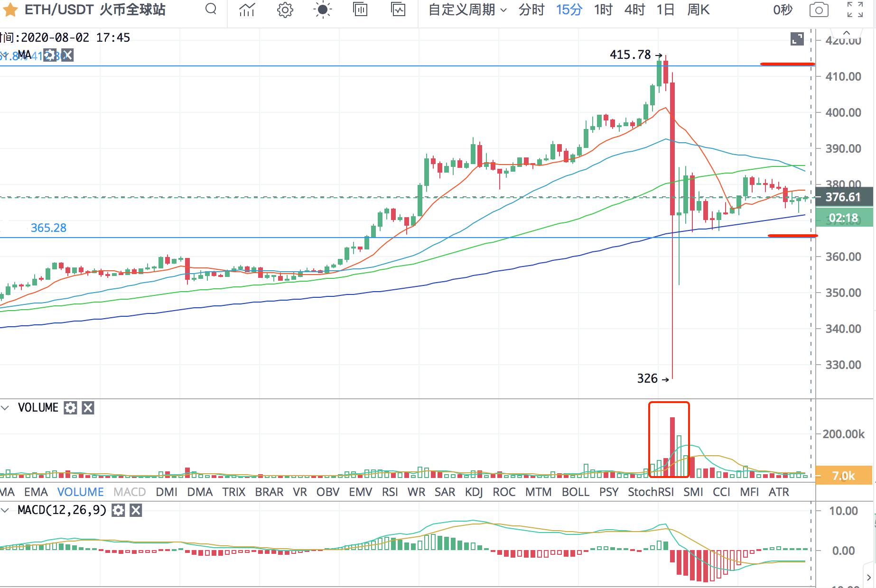Click the 0秒 refresh label
This screenshot has width=876, height=588.
point(783,9)
